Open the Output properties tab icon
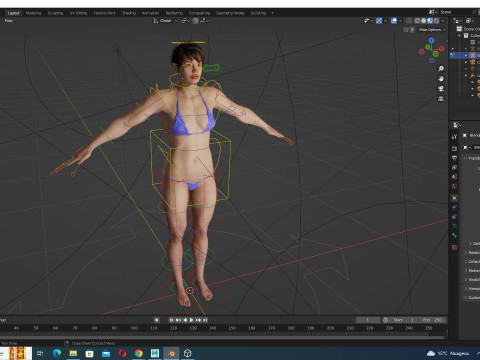 pos(454,158)
